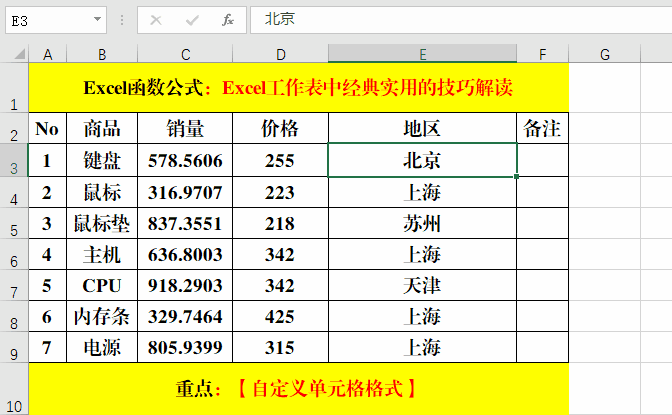Click the formula bar resize dots handle
This screenshot has height=415, width=672.
point(122,20)
